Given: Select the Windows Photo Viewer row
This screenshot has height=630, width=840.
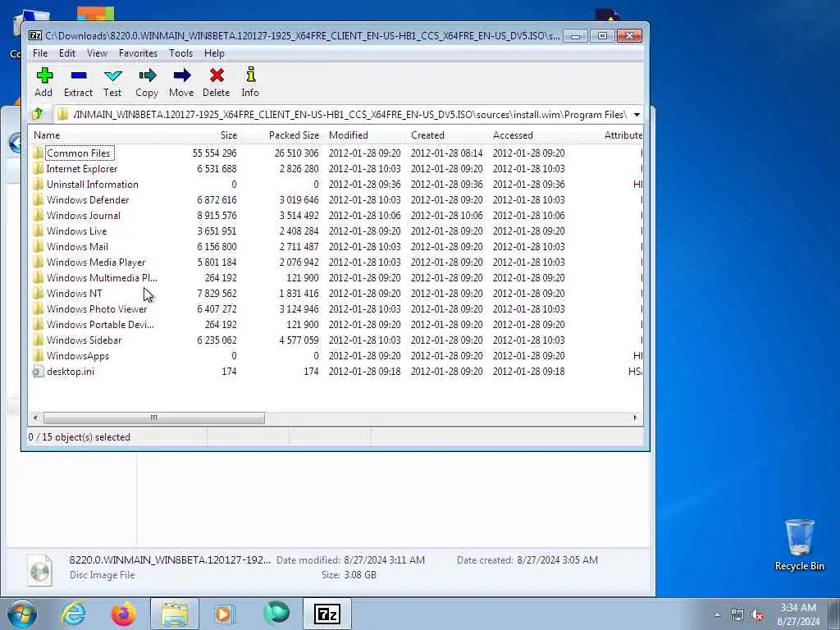Looking at the screenshot, I should pyautogui.click(x=336, y=309).
